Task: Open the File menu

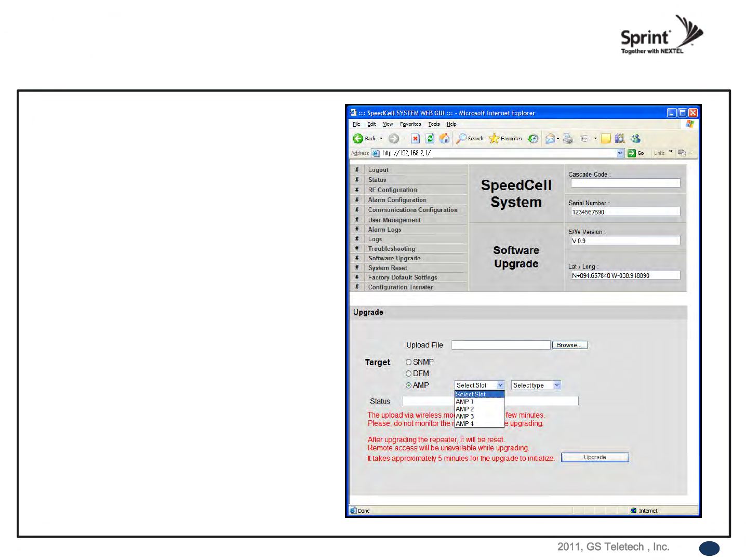Action: pyautogui.click(x=356, y=124)
